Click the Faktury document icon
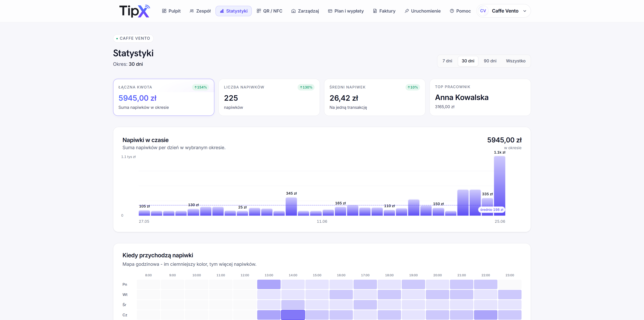The width and height of the screenshot is (644, 320). (375, 11)
